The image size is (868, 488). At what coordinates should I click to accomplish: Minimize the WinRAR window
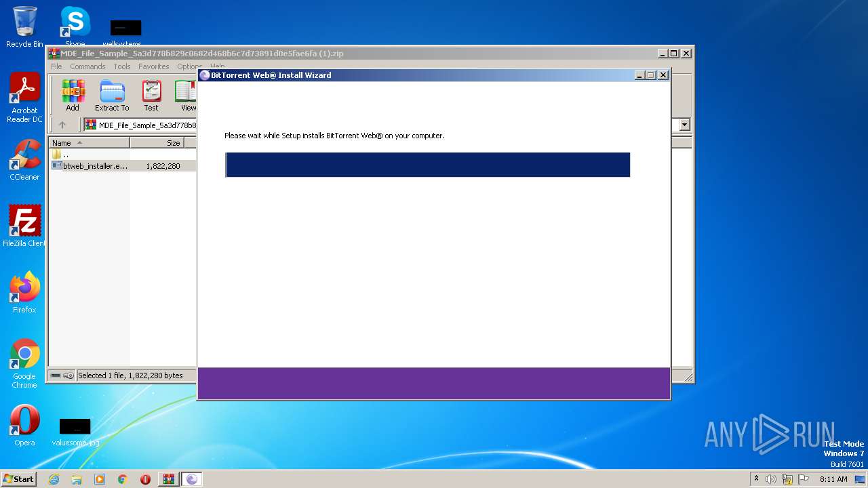(663, 54)
